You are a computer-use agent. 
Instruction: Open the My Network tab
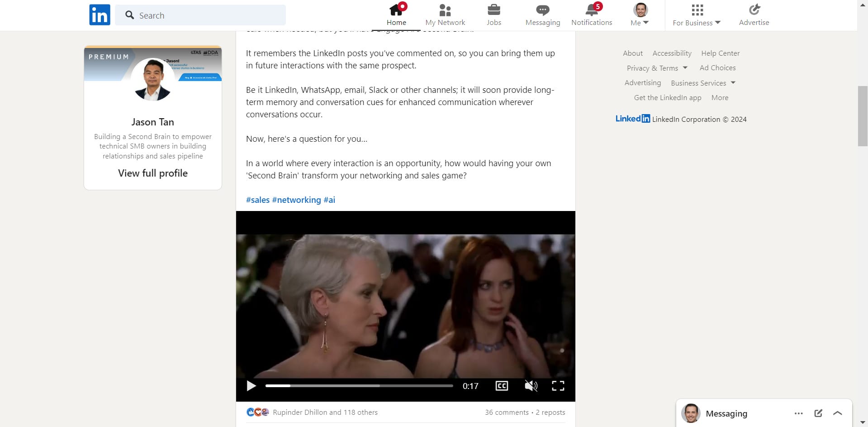click(x=445, y=15)
